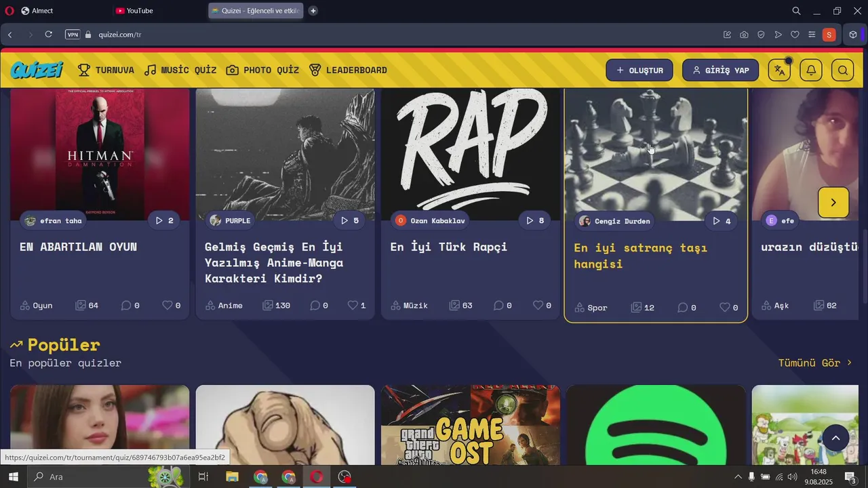Click author efran taha badge
868x488 pixels.
[53, 220]
